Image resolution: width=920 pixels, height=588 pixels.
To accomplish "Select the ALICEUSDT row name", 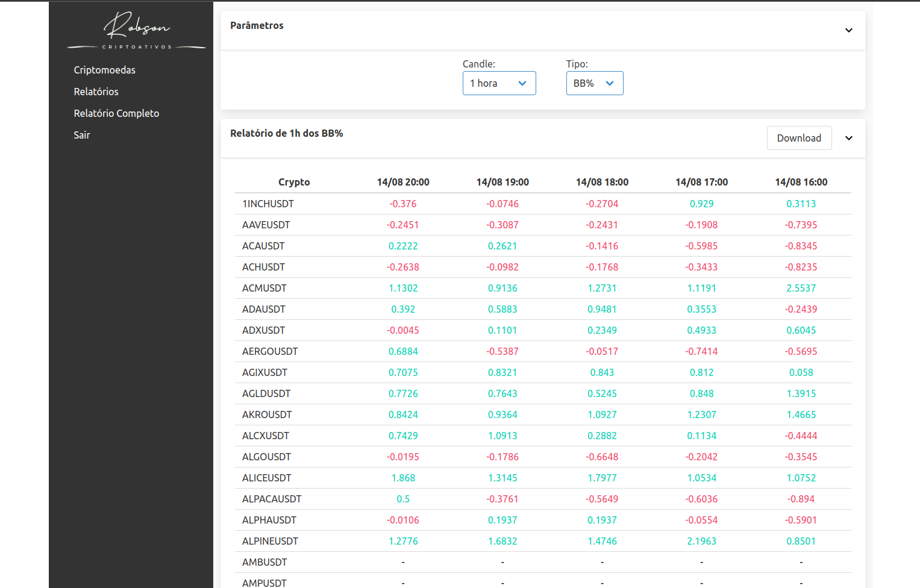I will point(267,478).
